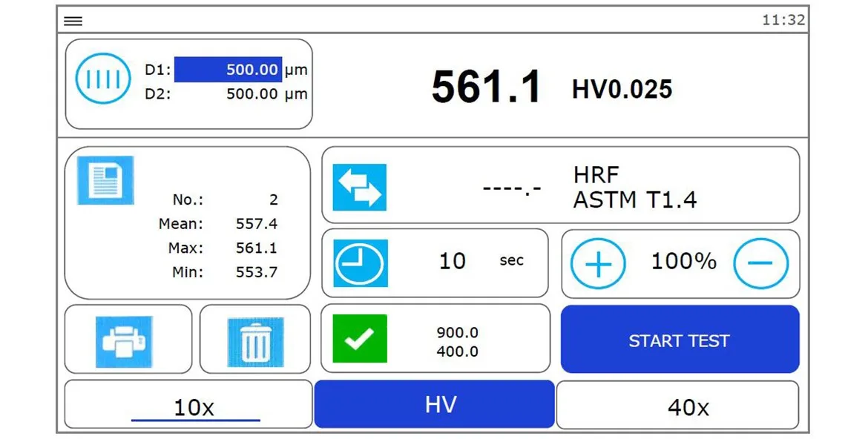
Task: Delete measurements with trash bin icon
Action: pyautogui.click(x=255, y=342)
